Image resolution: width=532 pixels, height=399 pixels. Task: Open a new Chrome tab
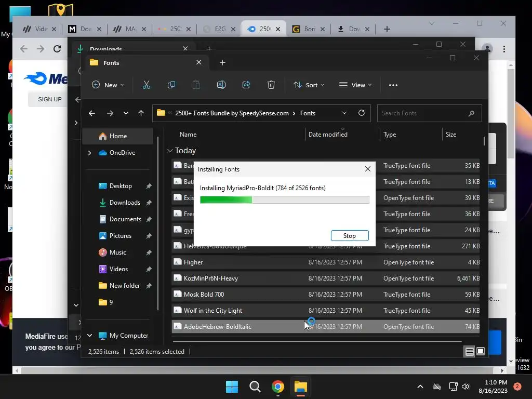387,29
